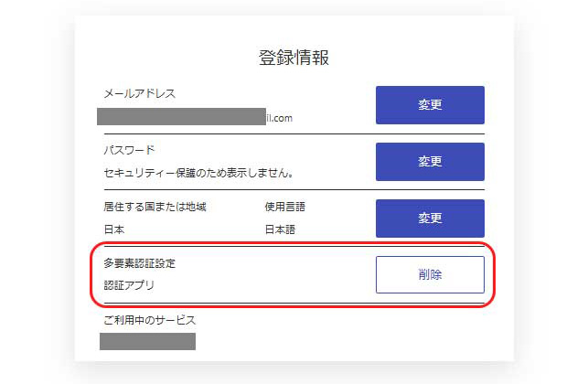
Task: Click the セキュリティー保護のため表示しません text
Action: pos(202,172)
